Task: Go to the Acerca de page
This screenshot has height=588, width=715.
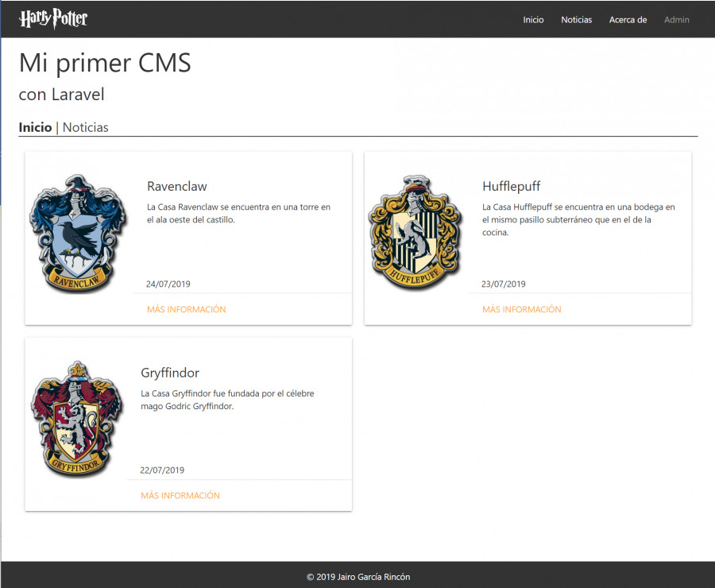Action: (628, 20)
